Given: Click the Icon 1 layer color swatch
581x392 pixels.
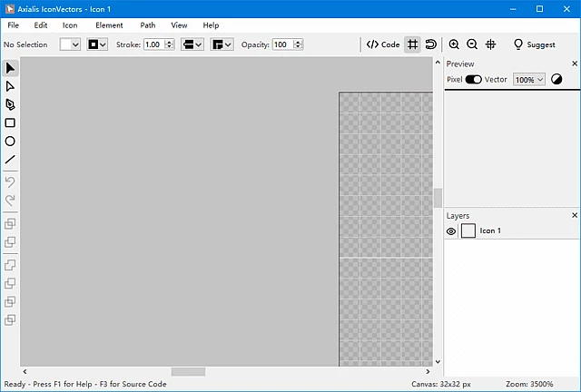Looking at the screenshot, I should 468,231.
